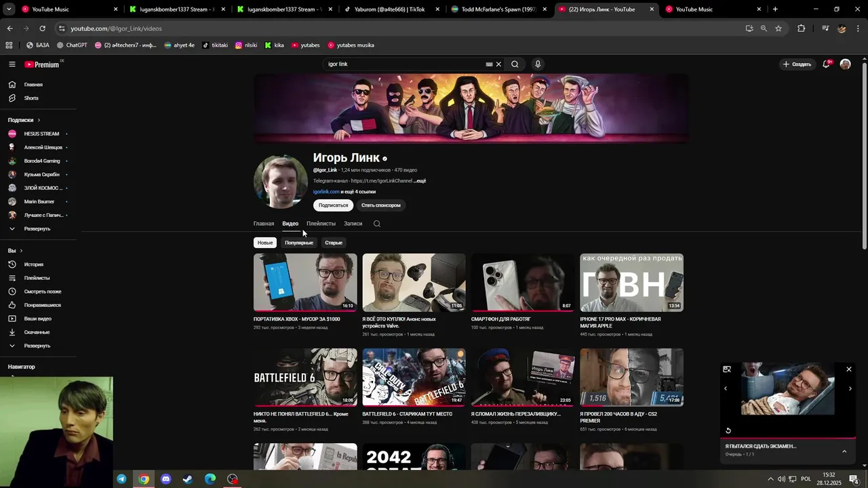
Task: Select the Новые filter chip
Action: pyautogui.click(x=265, y=243)
